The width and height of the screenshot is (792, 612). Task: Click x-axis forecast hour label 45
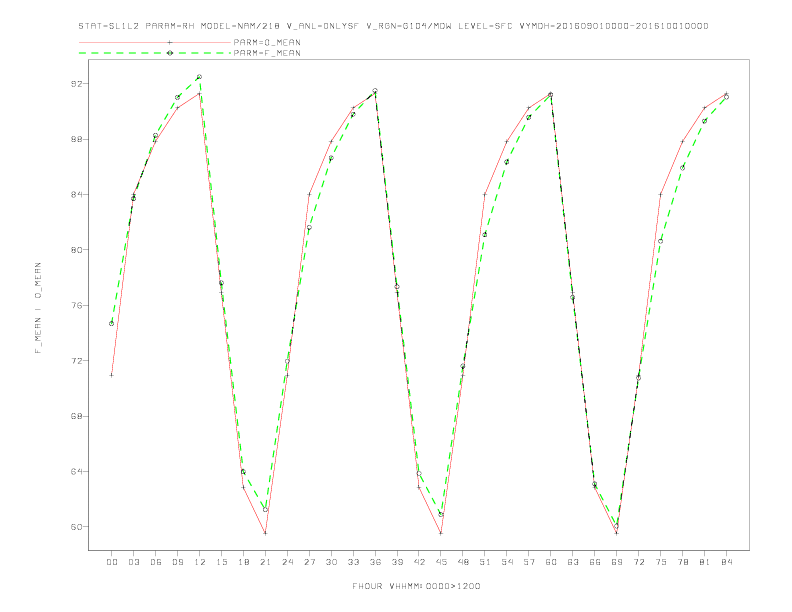[441, 562]
